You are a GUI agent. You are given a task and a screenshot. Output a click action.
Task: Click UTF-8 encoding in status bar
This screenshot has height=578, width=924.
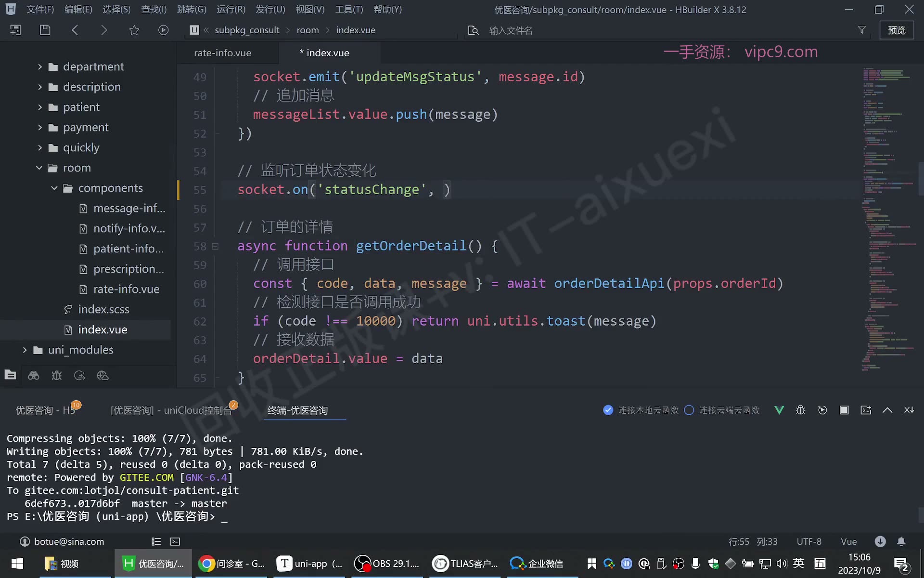pos(809,541)
